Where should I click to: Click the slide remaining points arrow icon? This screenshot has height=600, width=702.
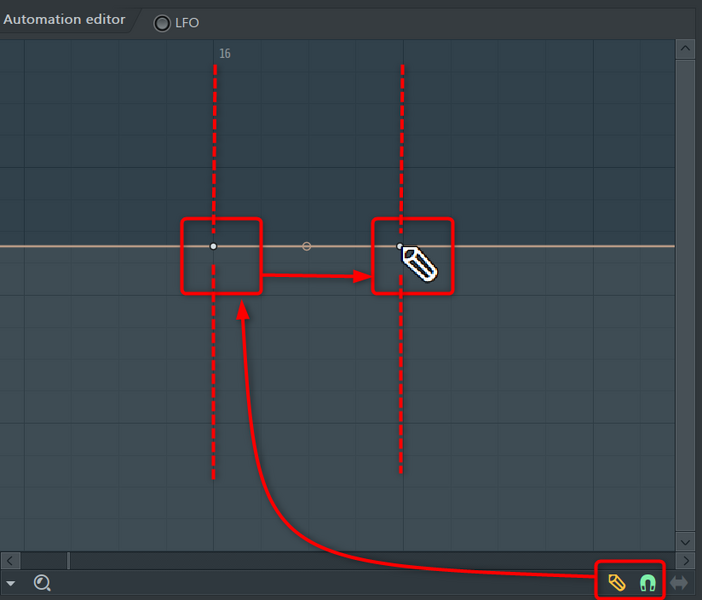680,582
